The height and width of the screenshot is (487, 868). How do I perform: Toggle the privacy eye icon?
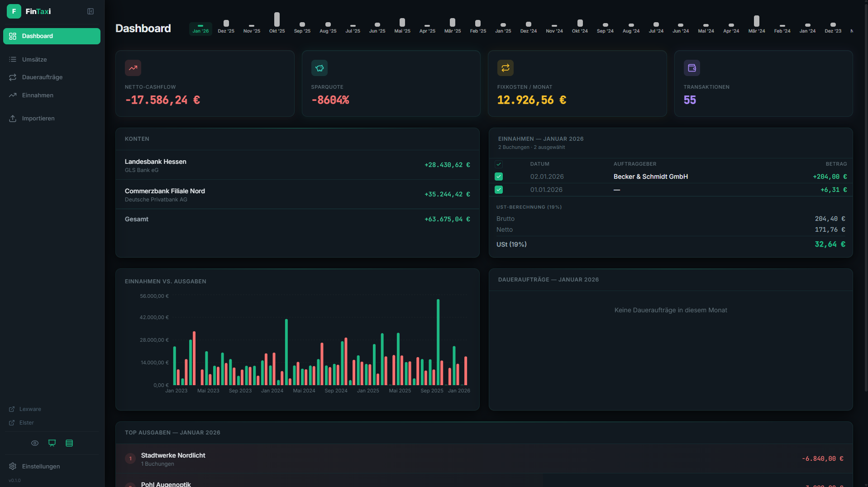[x=35, y=443]
